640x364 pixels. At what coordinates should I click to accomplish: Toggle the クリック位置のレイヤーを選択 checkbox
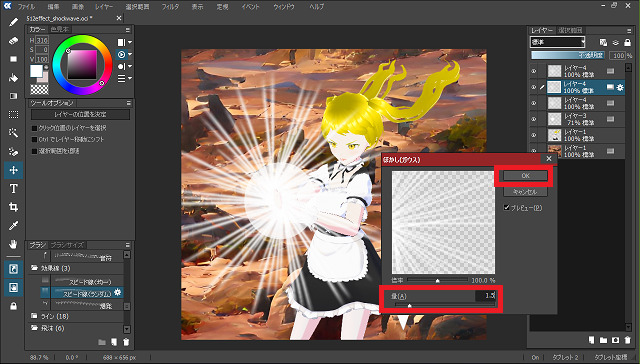[35, 128]
